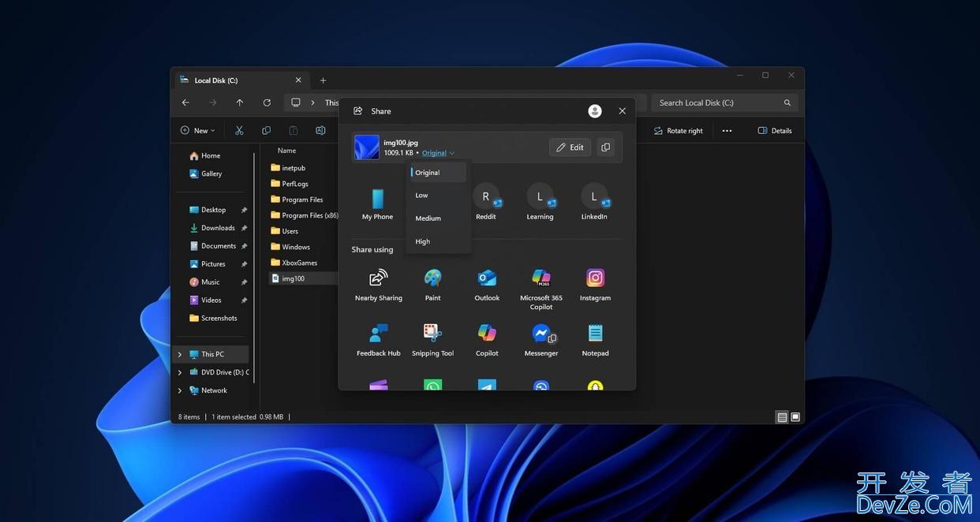980x522 pixels.
Task: Click the Copy icon in Explorer toolbar
Action: tap(266, 131)
